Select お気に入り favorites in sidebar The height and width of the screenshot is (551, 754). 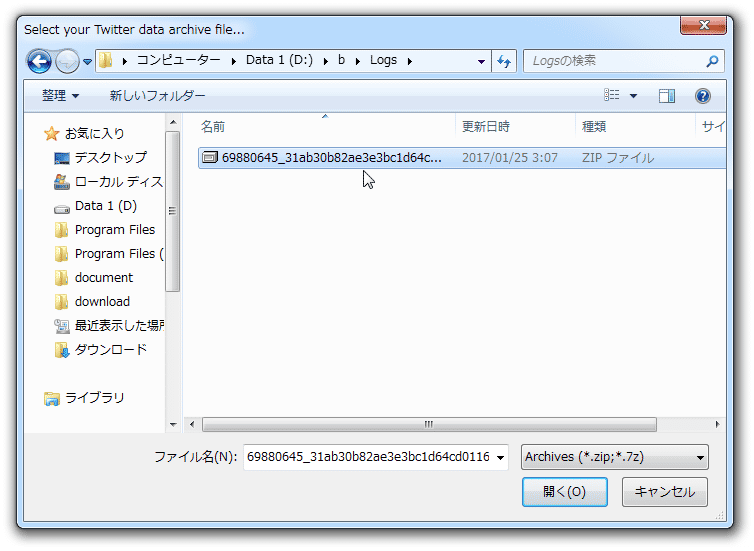(94, 133)
